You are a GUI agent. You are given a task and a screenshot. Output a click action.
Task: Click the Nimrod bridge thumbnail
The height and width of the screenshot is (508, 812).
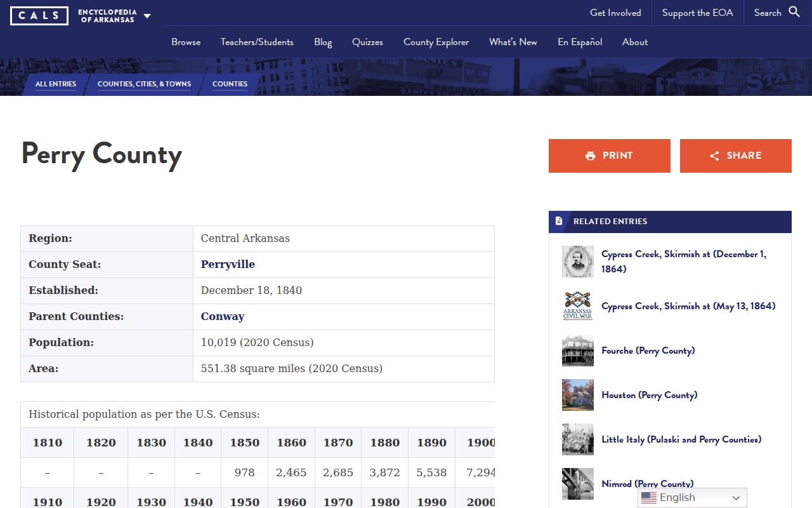click(x=578, y=484)
